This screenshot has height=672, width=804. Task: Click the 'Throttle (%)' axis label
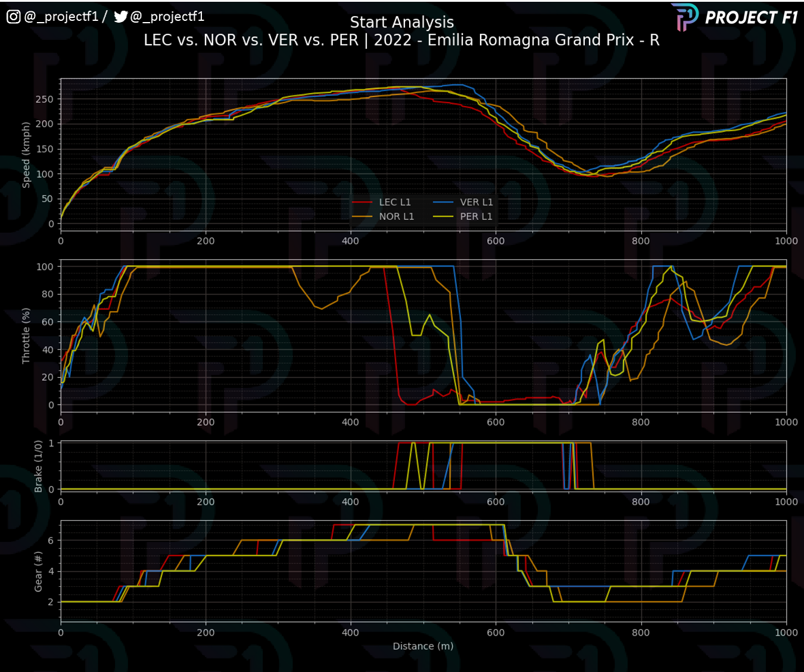[x=26, y=336]
